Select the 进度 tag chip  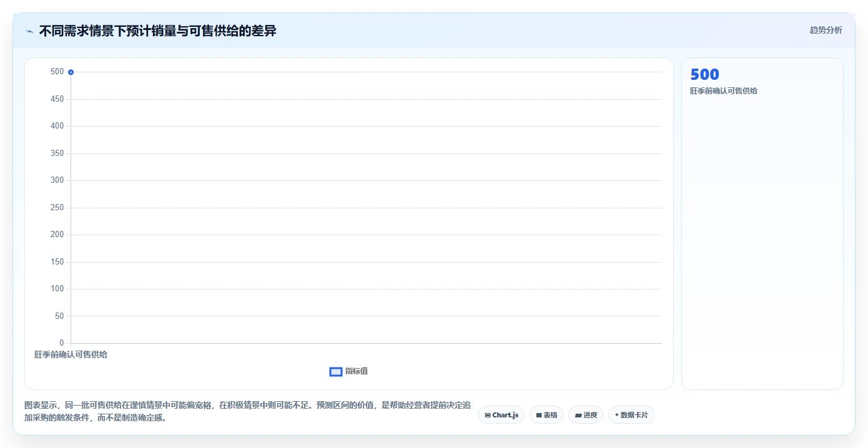point(586,415)
